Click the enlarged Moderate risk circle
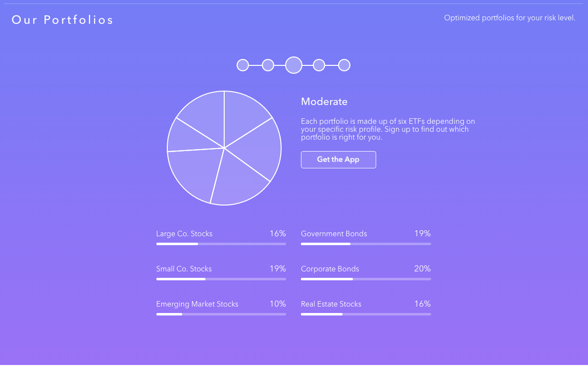 point(294,65)
